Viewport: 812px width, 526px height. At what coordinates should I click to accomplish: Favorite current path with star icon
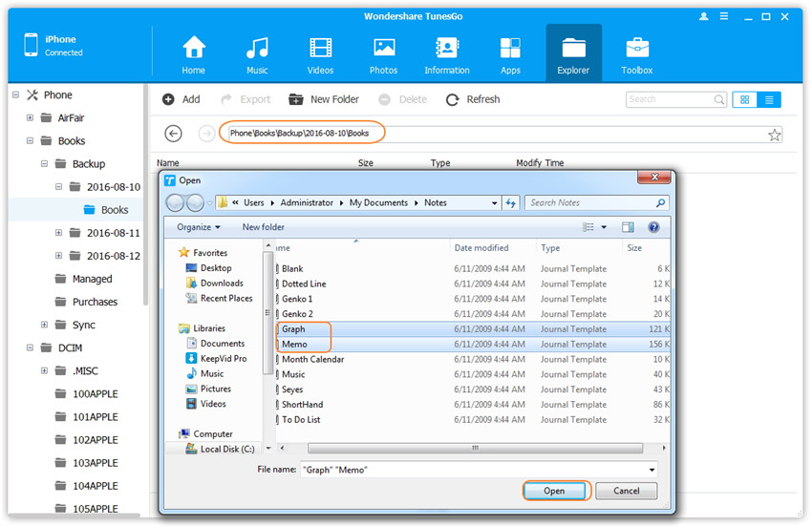click(x=775, y=135)
